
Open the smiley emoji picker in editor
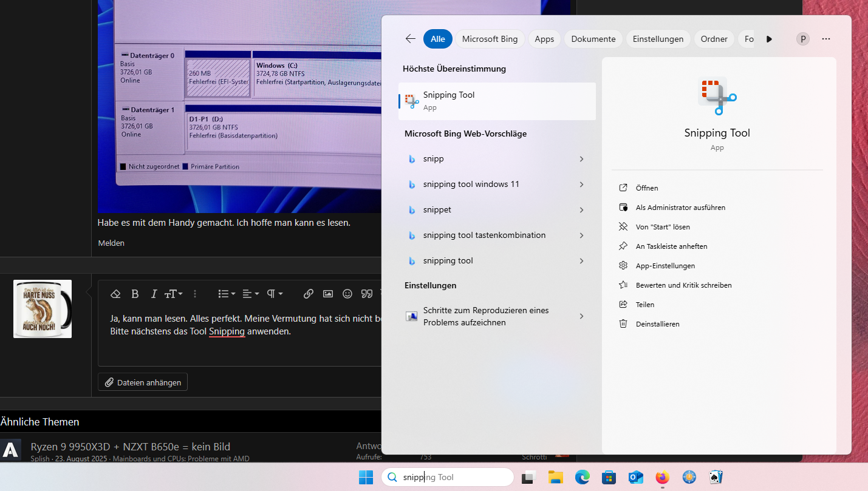pyautogui.click(x=347, y=294)
